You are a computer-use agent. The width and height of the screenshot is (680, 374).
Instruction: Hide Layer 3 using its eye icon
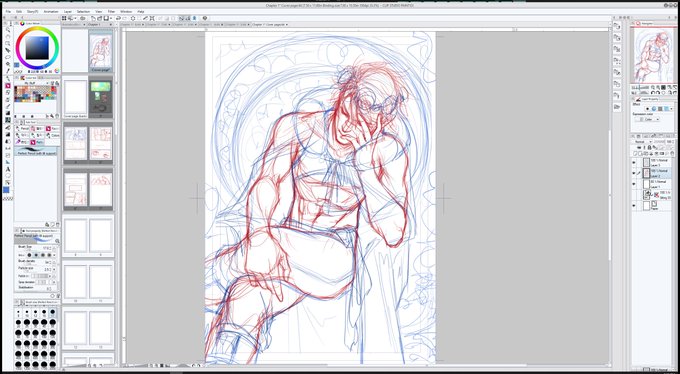point(634,163)
